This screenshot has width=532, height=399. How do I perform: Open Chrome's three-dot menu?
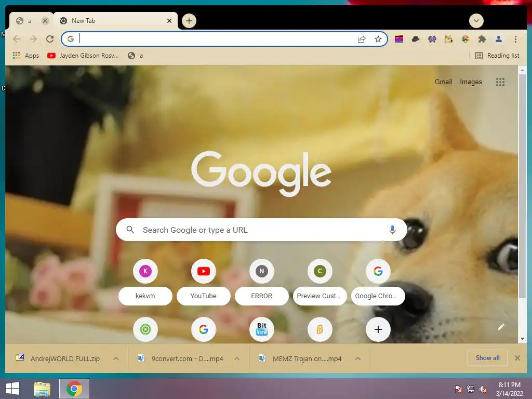tap(515, 39)
